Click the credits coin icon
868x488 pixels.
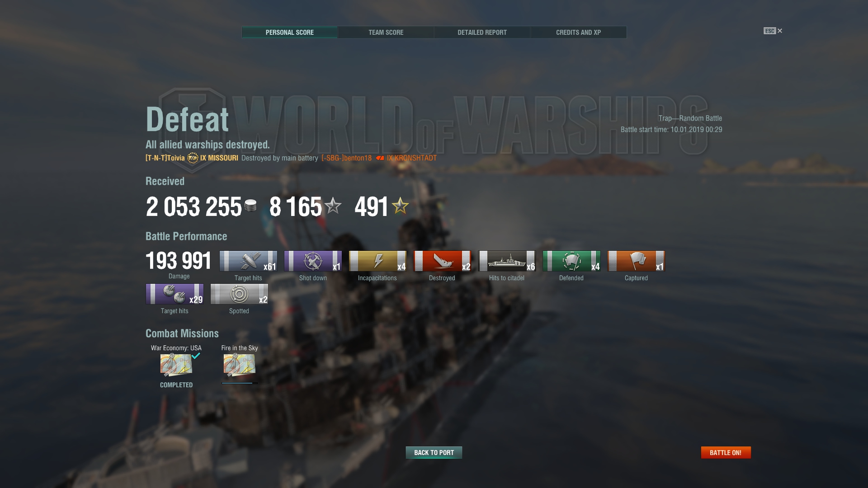250,206
